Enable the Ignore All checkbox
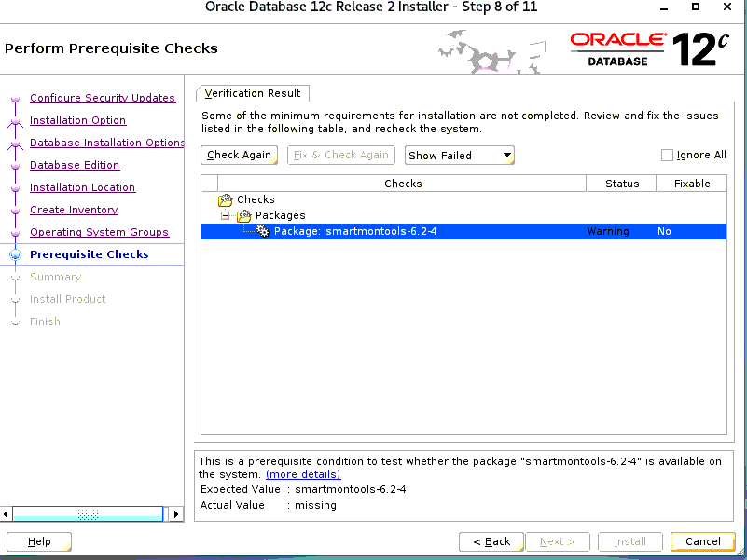 pyautogui.click(x=667, y=156)
